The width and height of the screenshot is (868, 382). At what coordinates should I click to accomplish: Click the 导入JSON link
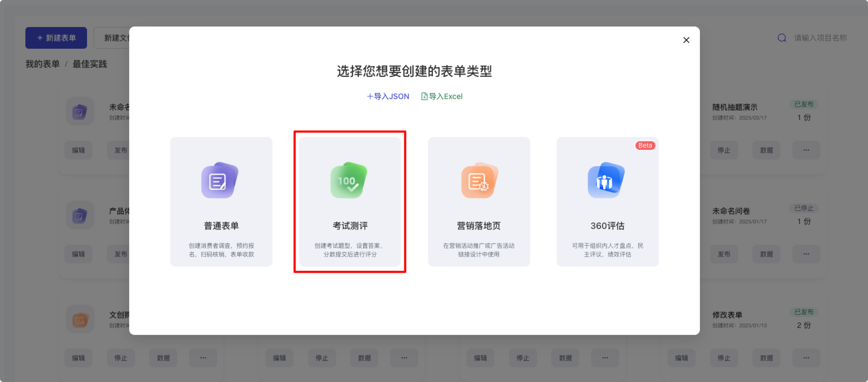pos(388,96)
